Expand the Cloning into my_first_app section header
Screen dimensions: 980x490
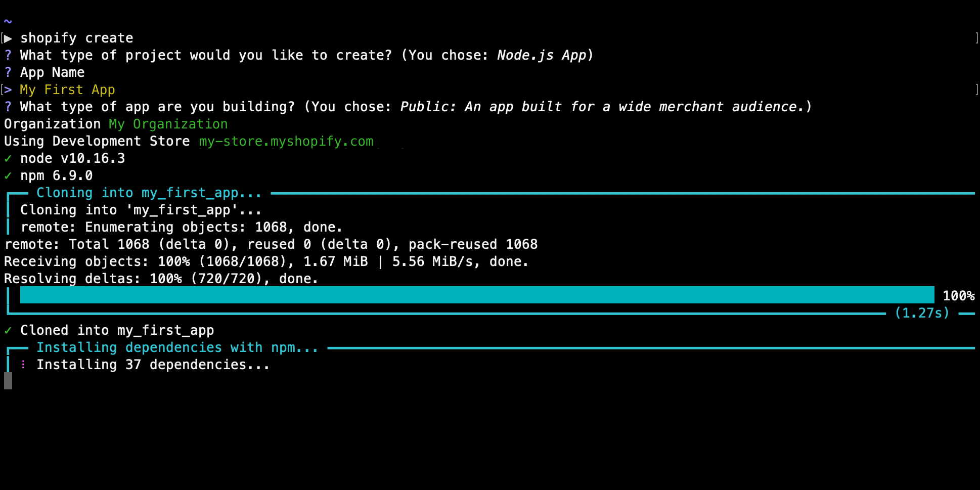(x=148, y=193)
